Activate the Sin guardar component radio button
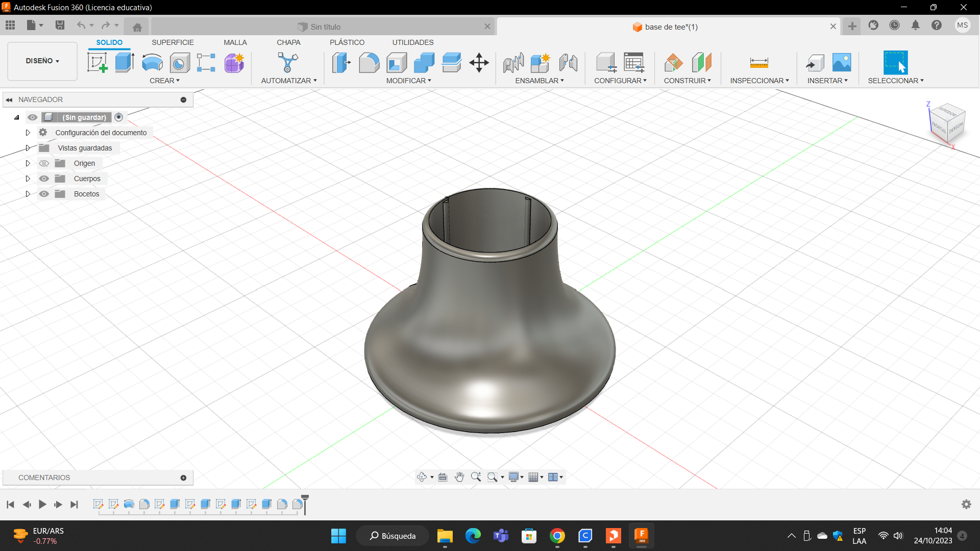This screenshot has width=980, height=551. (119, 117)
